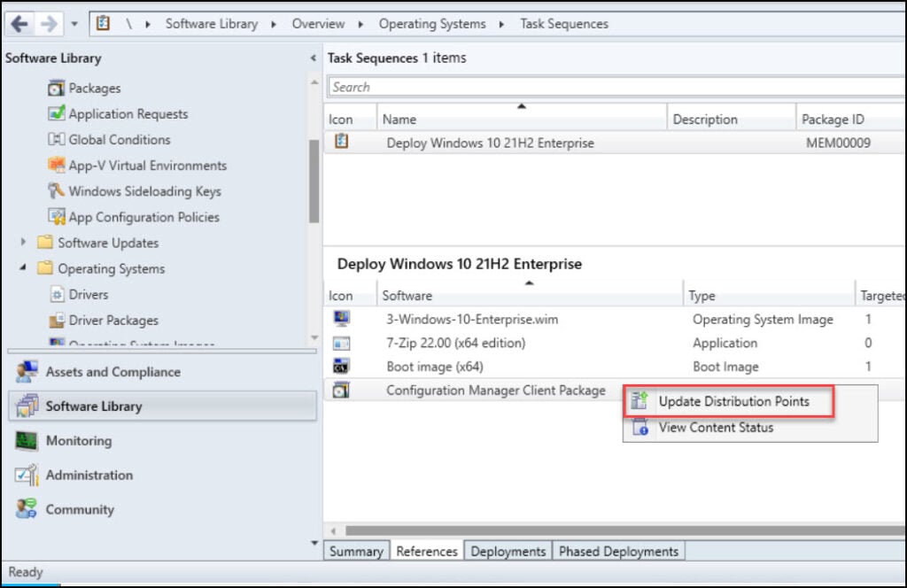
Task: Expand the arrow after Overview breadcrumb
Action: pos(360,24)
